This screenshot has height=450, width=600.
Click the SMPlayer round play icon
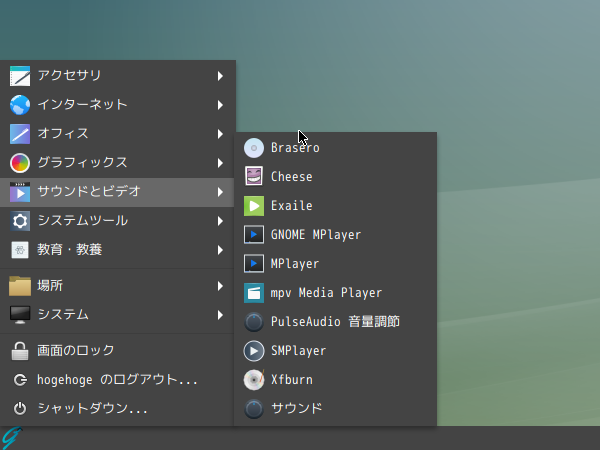[x=254, y=351]
